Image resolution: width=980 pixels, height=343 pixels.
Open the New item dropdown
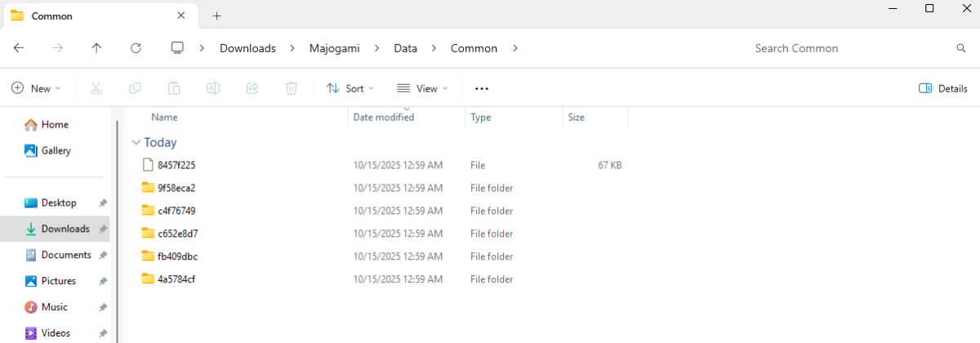(x=36, y=88)
